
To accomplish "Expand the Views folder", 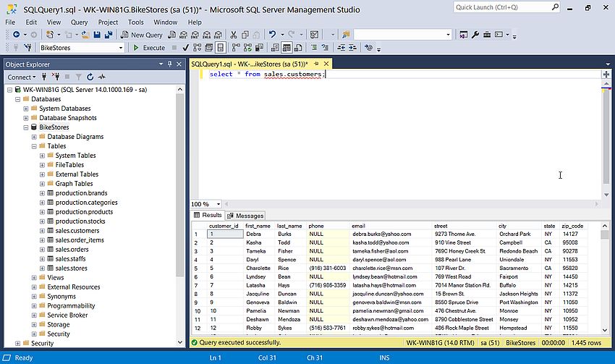I will [x=34, y=278].
